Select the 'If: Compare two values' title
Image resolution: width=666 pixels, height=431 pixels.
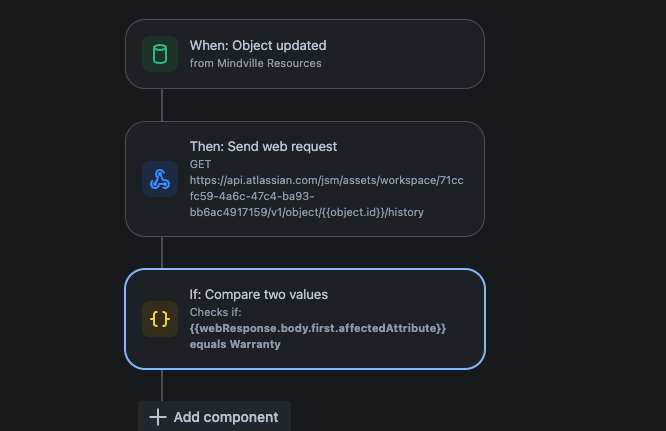click(x=259, y=294)
